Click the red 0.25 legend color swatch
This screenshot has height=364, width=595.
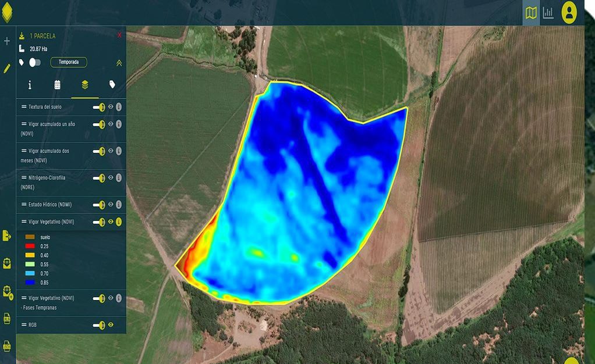pos(30,247)
